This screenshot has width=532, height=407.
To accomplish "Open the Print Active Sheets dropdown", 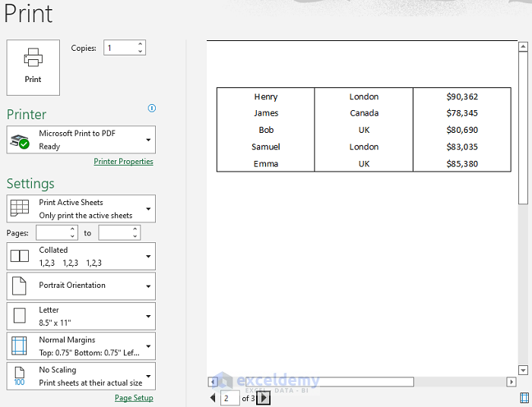I will pos(81,208).
